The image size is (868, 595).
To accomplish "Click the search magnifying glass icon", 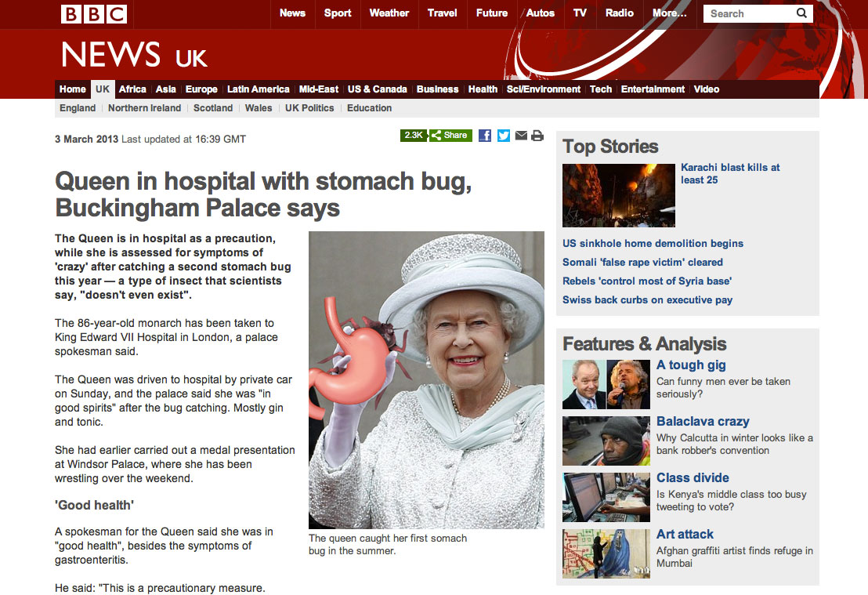I will 801,13.
